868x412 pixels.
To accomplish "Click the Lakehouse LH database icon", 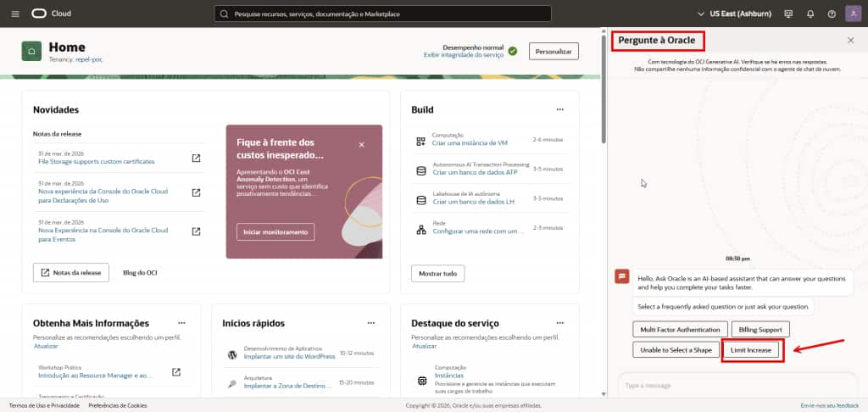I will [420, 200].
